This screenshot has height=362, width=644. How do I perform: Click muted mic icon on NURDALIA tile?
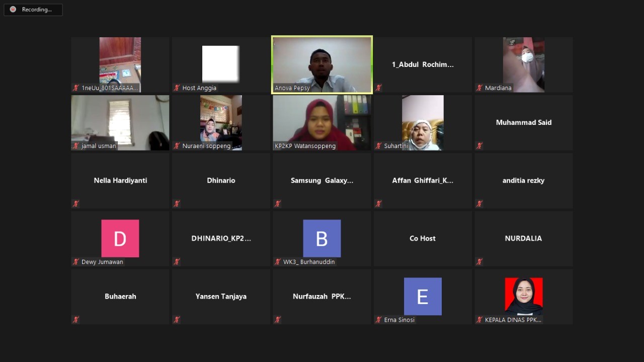click(x=479, y=262)
